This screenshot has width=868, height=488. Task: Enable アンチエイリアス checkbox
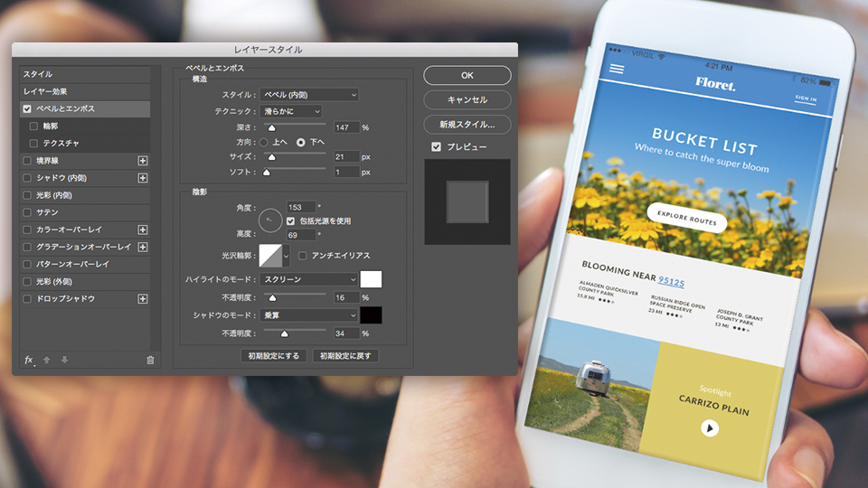coord(302,256)
